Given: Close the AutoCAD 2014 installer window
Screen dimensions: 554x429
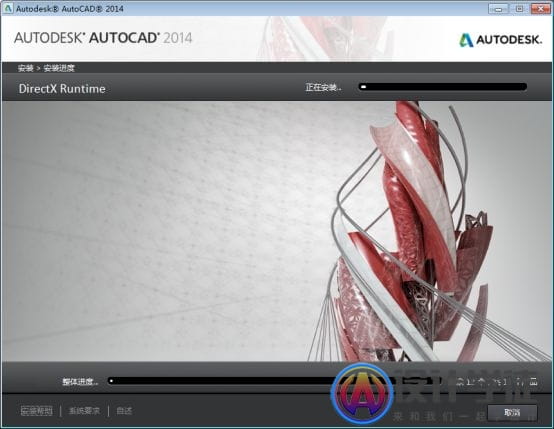Looking at the screenshot, I should tap(540, 9).
